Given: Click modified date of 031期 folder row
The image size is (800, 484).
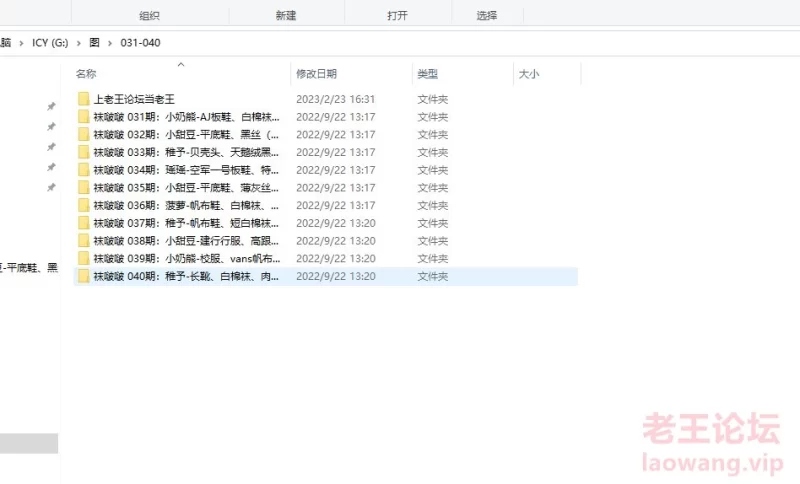Looking at the screenshot, I should (336, 117).
